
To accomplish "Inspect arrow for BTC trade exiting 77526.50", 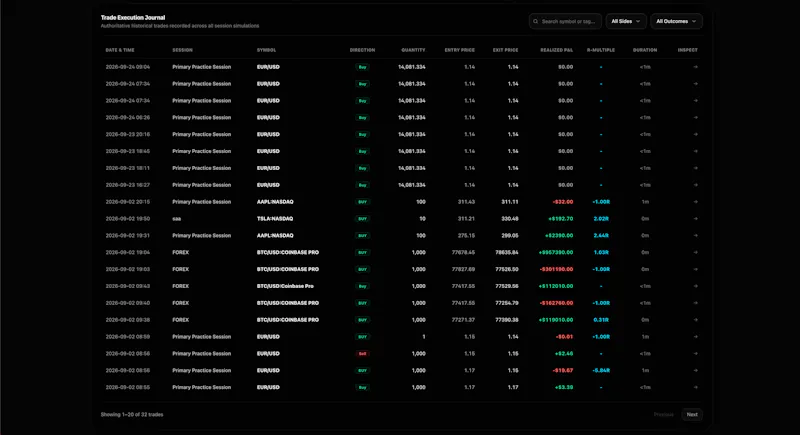I will (695, 269).
